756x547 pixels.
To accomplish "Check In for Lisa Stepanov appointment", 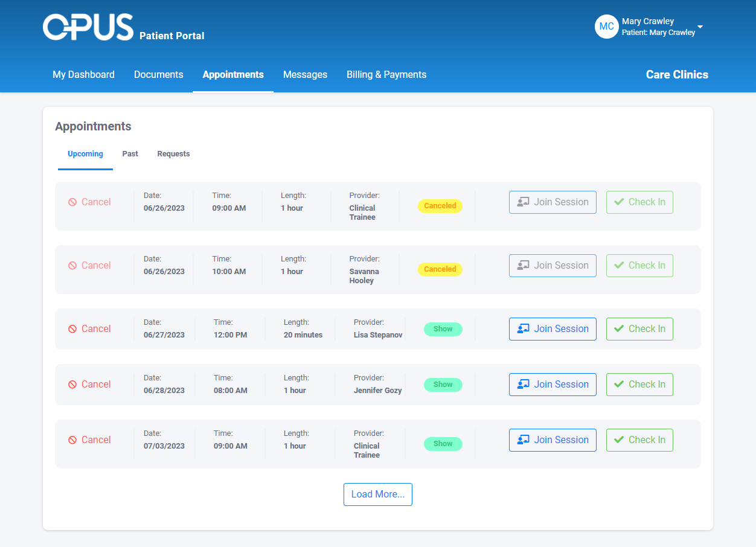I will point(639,329).
